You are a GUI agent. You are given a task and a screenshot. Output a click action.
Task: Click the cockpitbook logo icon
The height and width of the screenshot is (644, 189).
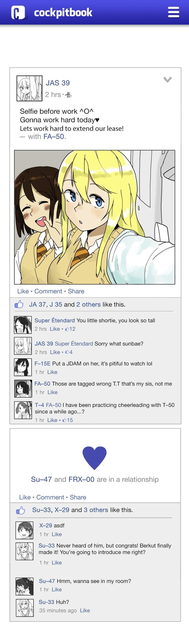point(18,13)
